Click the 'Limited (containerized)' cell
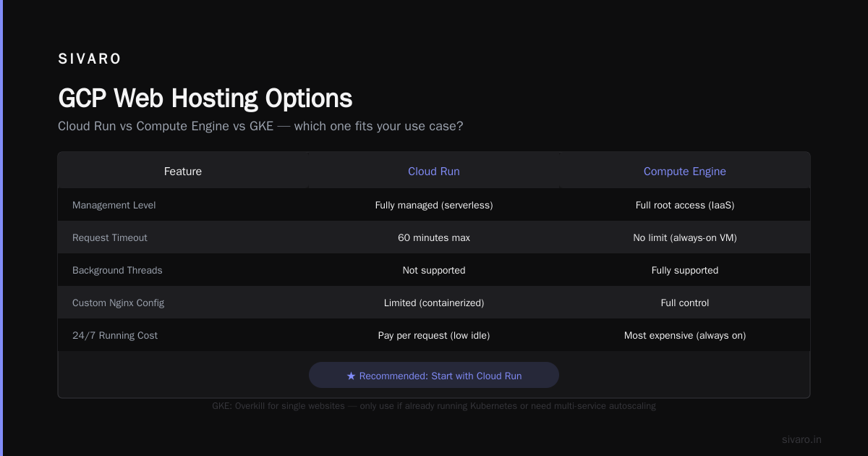The image size is (868, 456). 434,303
